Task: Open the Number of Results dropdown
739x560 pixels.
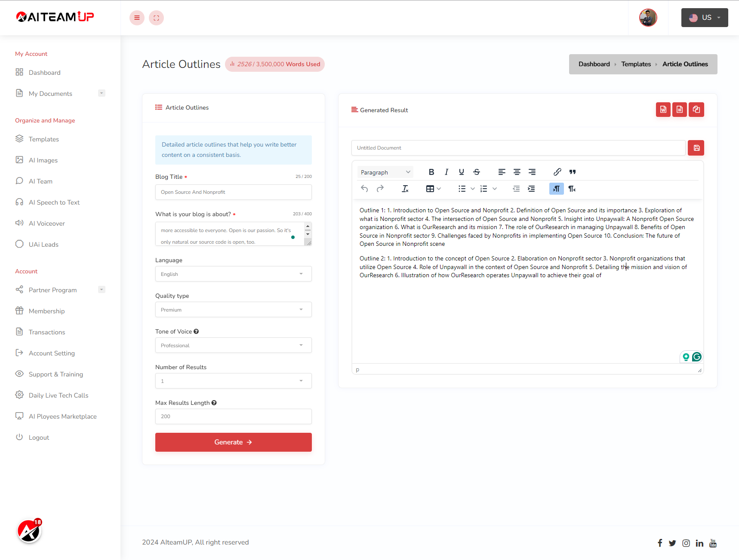Action: [234, 381]
